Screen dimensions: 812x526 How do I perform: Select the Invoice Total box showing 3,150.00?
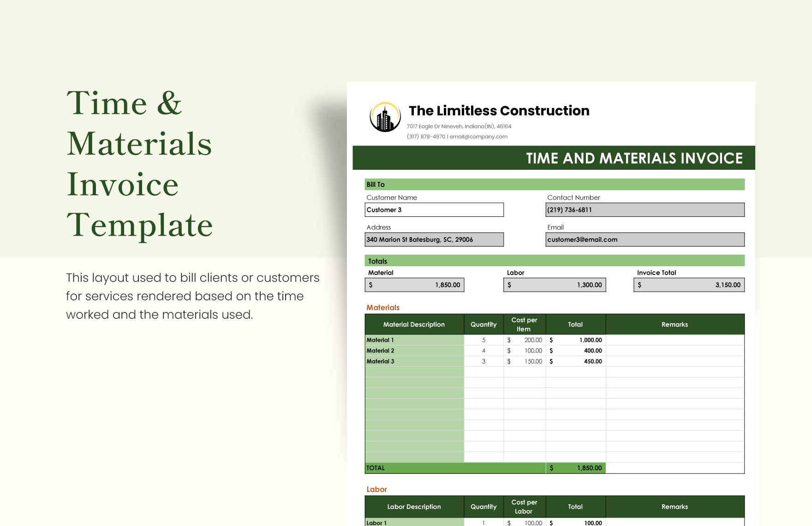click(688, 285)
